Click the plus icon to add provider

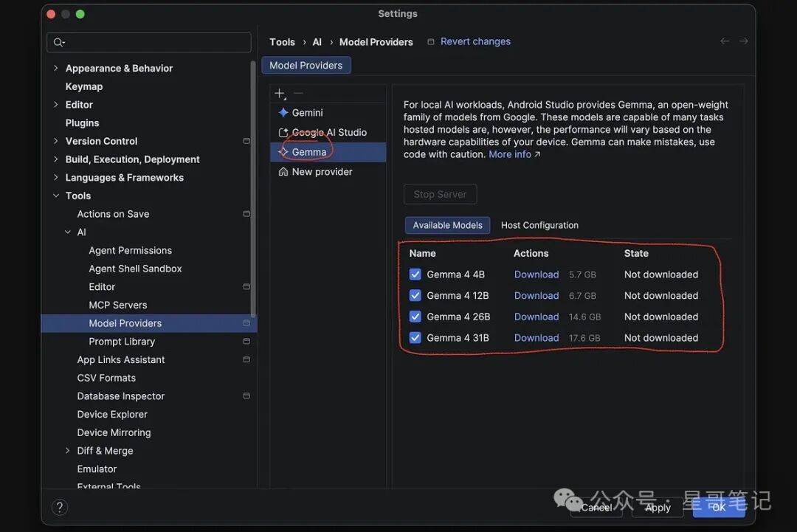280,94
